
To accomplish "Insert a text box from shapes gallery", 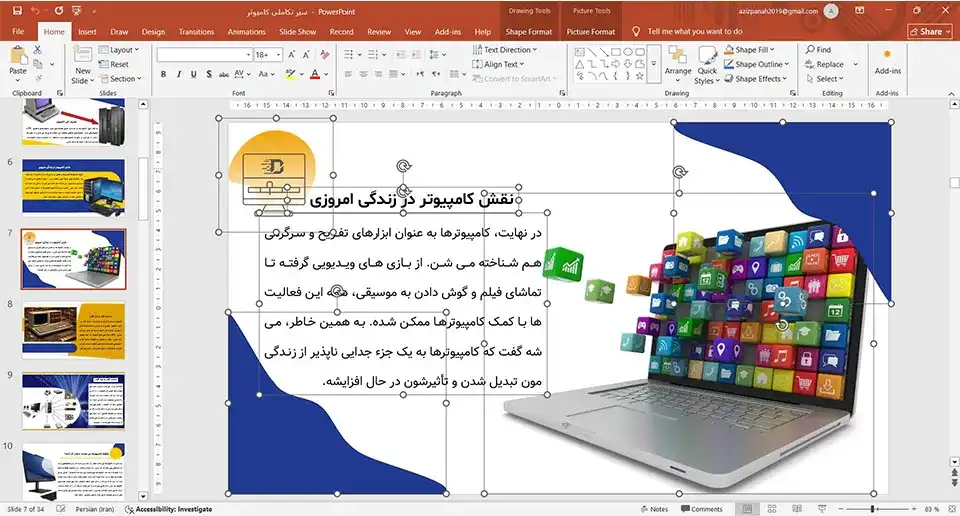I will 579,52.
